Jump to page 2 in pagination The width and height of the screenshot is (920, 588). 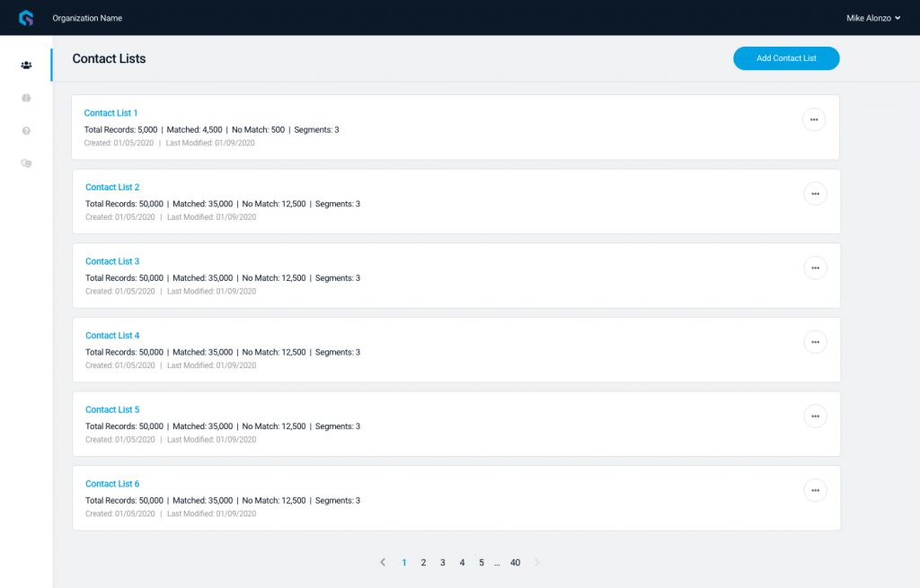click(x=424, y=563)
